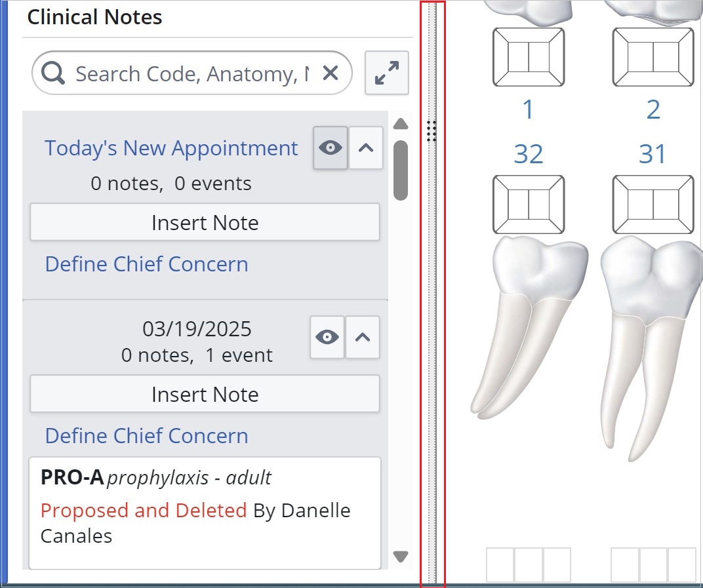The image size is (703, 588).
Task: Click the notes list scrollbar thumb
Action: coord(401,170)
